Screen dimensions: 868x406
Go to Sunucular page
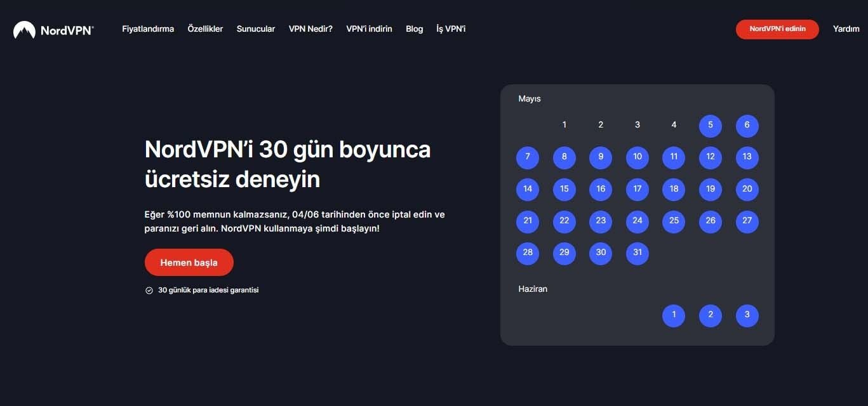[256, 29]
